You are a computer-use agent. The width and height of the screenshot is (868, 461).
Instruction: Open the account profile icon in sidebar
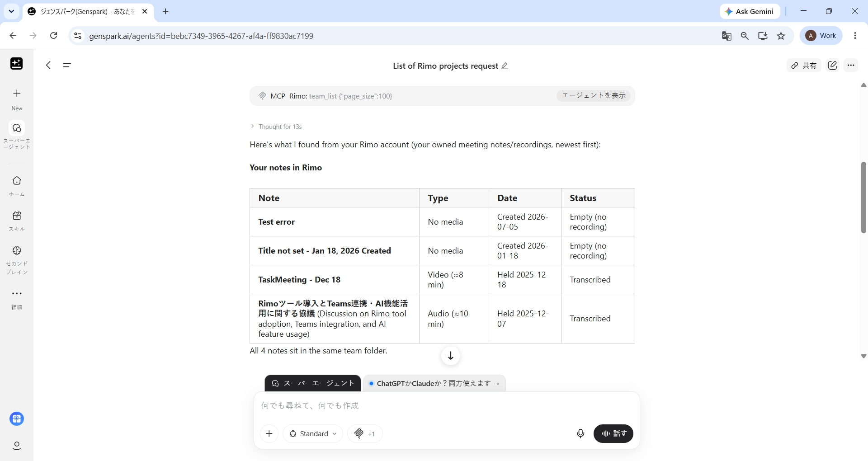pos(17,446)
